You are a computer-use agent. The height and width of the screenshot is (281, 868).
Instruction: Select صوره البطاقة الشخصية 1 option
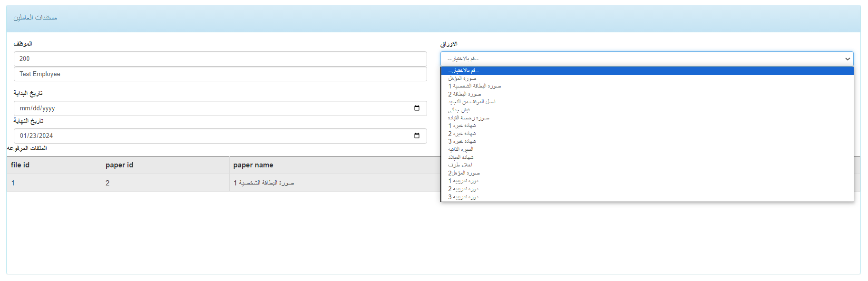click(475, 86)
